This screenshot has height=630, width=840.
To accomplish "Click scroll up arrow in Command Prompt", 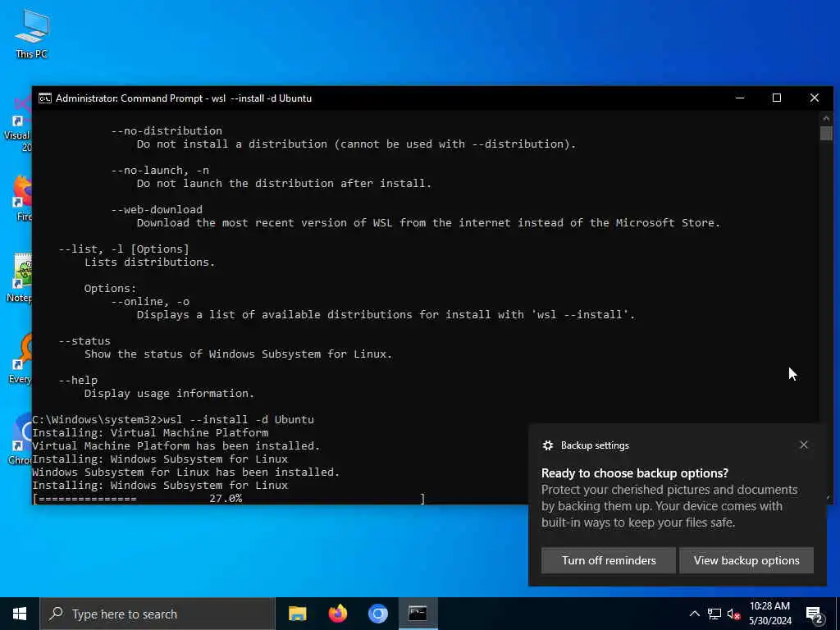I will point(825,118).
